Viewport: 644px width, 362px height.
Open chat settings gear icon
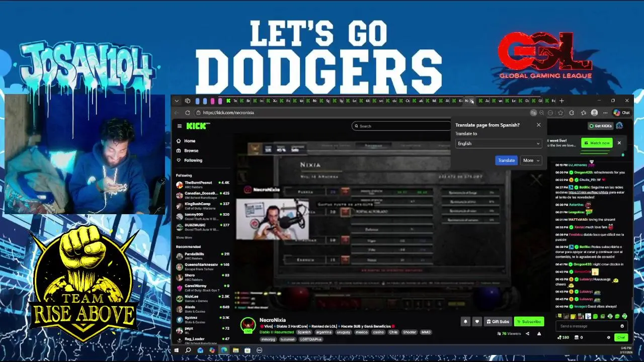[x=608, y=337]
